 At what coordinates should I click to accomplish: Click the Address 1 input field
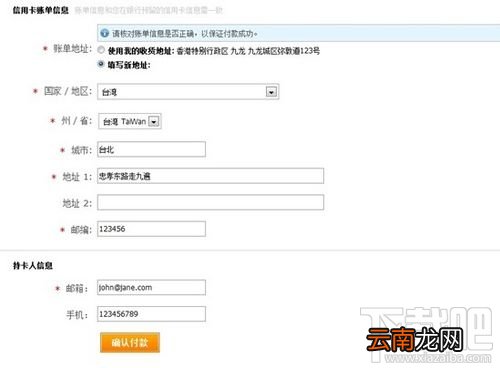click(210, 176)
